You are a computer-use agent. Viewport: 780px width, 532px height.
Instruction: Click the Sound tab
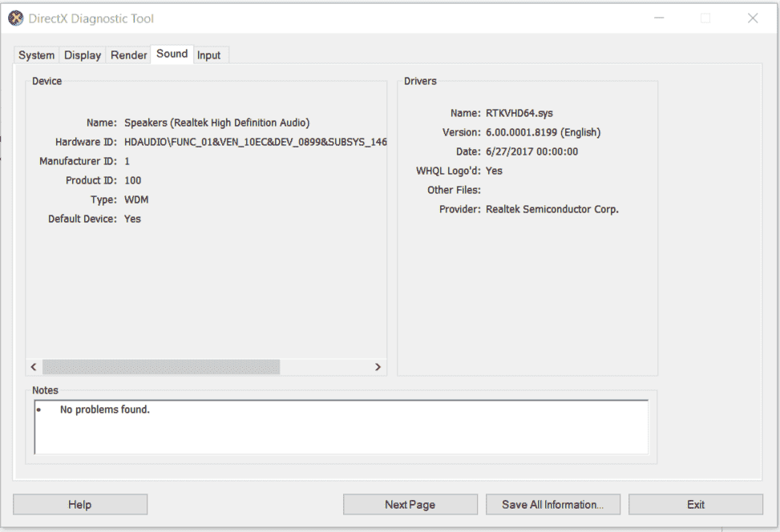[172, 54]
